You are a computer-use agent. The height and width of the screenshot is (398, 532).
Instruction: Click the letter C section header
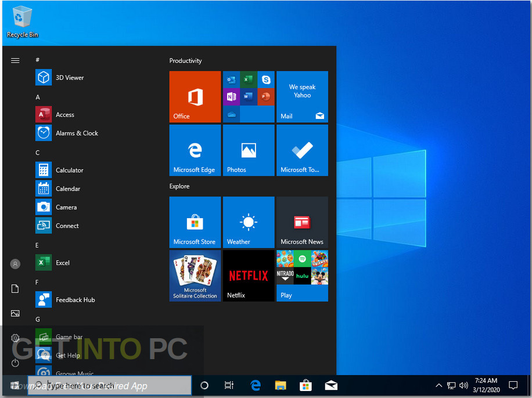point(38,153)
